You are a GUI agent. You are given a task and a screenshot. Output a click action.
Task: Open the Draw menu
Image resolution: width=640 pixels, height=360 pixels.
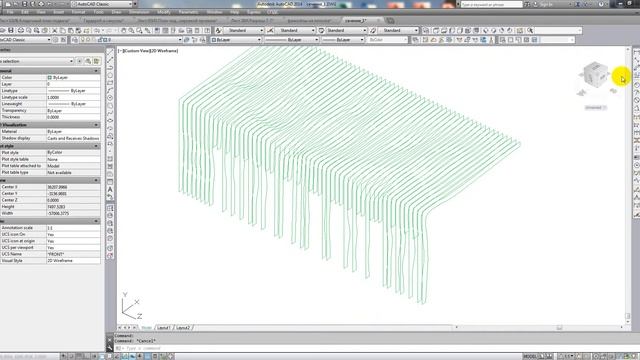tap(116, 12)
